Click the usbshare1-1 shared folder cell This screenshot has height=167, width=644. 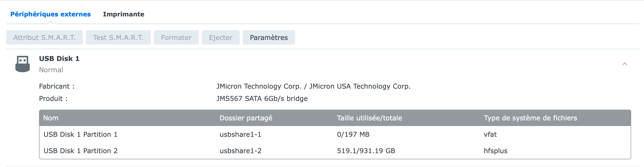click(240, 134)
